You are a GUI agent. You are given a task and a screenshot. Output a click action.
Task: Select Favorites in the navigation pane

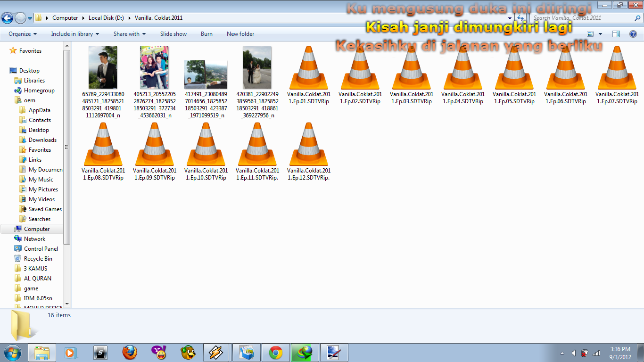(x=30, y=51)
